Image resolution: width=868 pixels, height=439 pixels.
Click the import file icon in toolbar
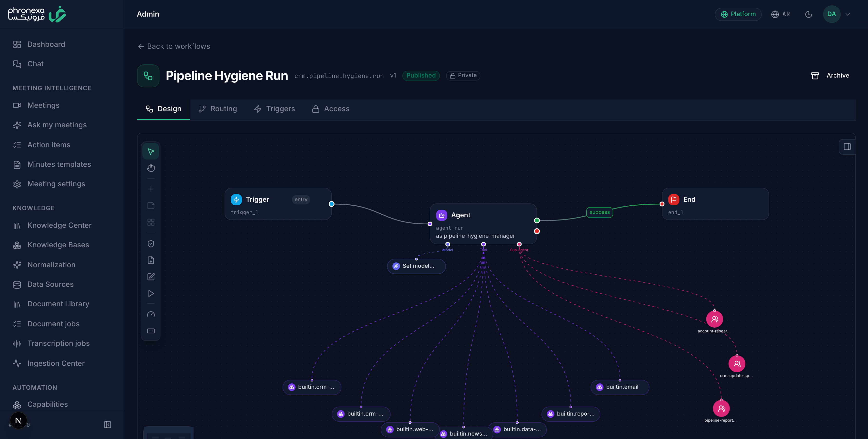tap(151, 260)
